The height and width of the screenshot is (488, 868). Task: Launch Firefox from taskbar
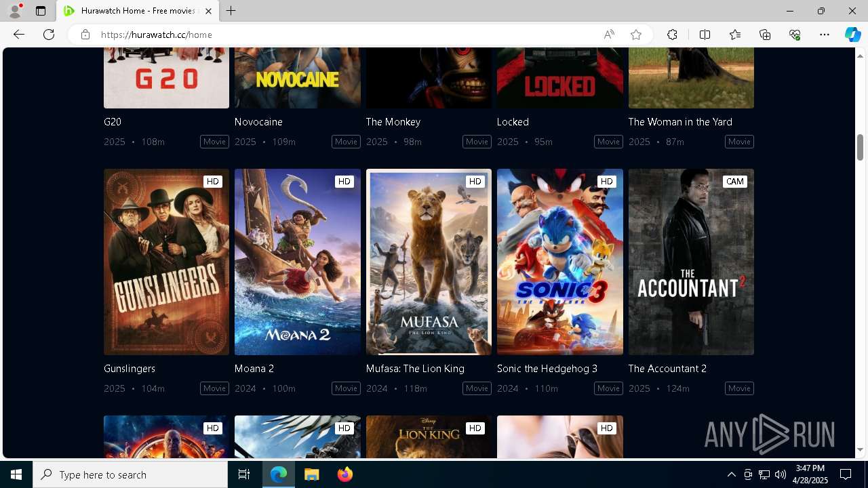pos(344,474)
